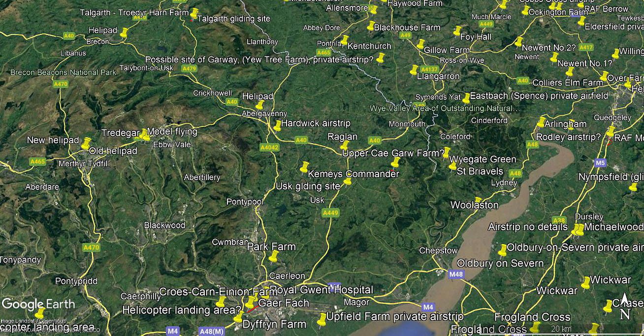This screenshot has width=644, height=336.
Task: Select the Wickwar pushpin marker
Action: (x=586, y=283)
